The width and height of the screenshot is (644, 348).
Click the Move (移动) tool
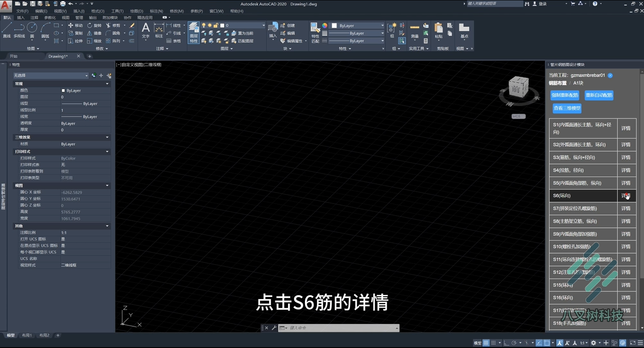(75, 25)
